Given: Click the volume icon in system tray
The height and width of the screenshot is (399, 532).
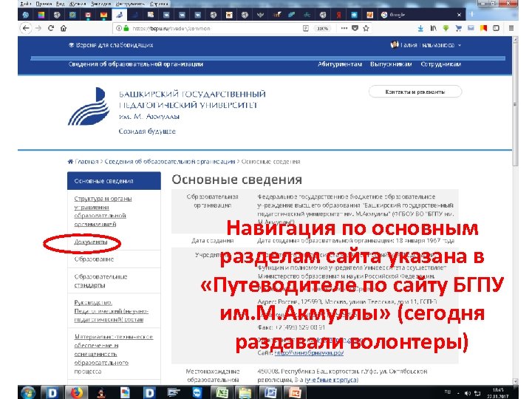Looking at the screenshot, I should [468, 393].
